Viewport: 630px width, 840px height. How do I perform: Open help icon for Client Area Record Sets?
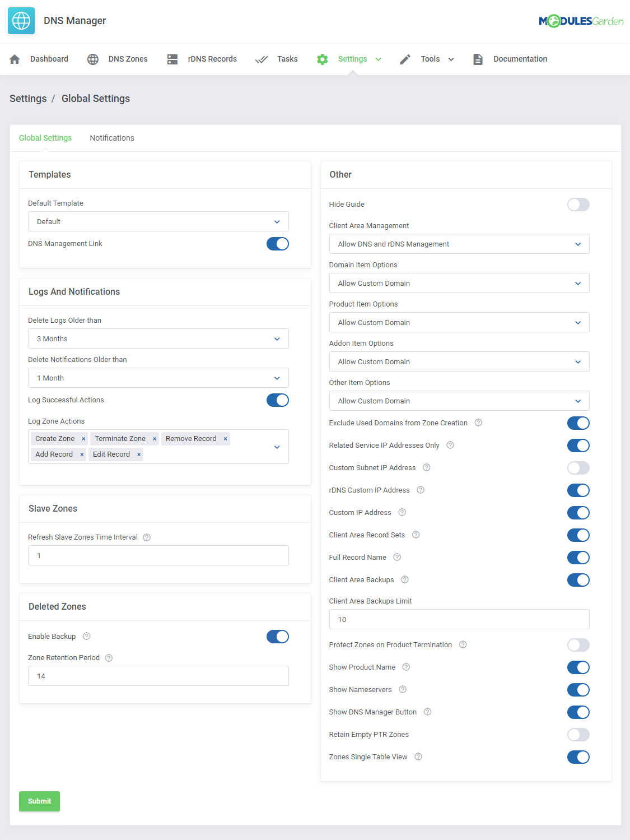click(416, 535)
